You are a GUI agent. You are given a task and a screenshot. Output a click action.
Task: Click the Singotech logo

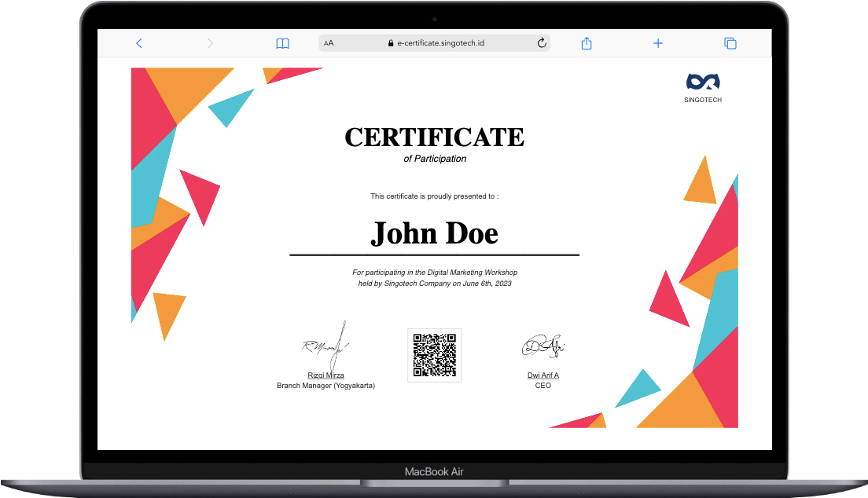(x=703, y=82)
